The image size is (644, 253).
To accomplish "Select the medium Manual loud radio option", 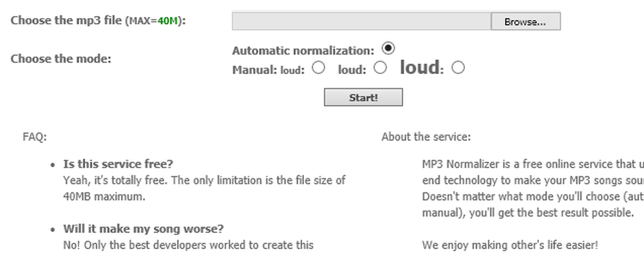I will (380, 68).
